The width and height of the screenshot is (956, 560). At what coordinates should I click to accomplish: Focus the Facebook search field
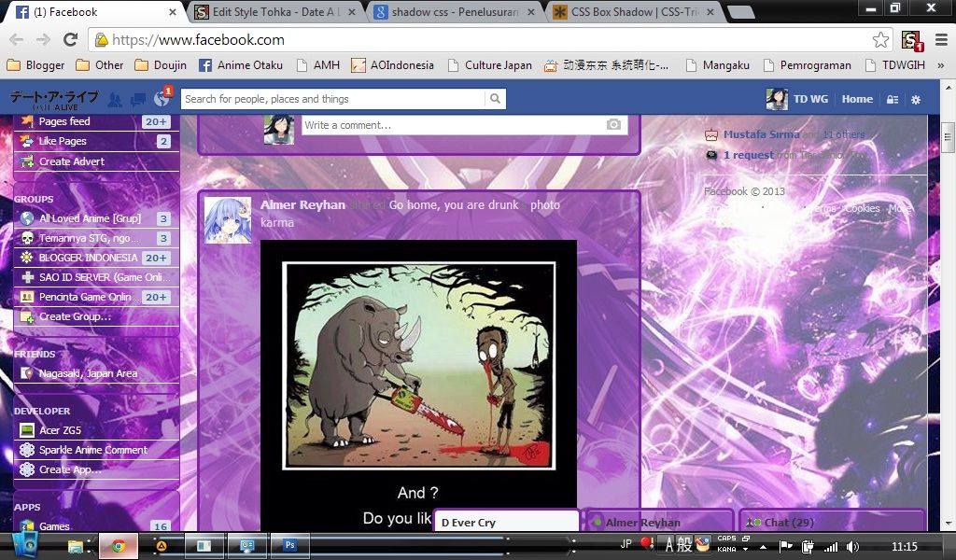point(333,99)
